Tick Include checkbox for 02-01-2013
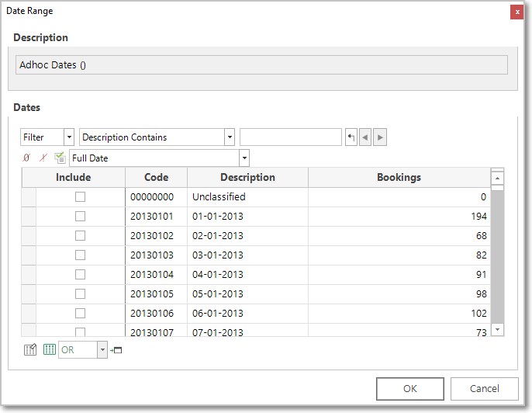 (80, 235)
